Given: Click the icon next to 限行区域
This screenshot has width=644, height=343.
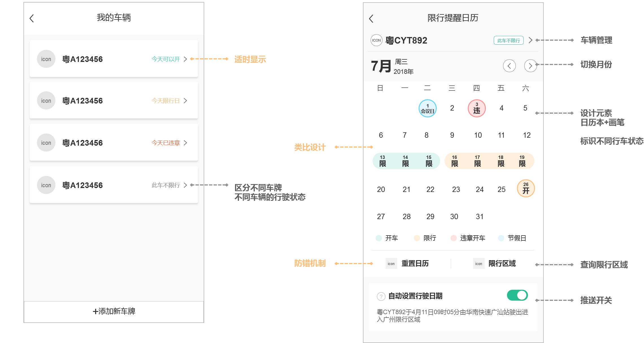Looking at the screenshot, I should coord(478,264).
